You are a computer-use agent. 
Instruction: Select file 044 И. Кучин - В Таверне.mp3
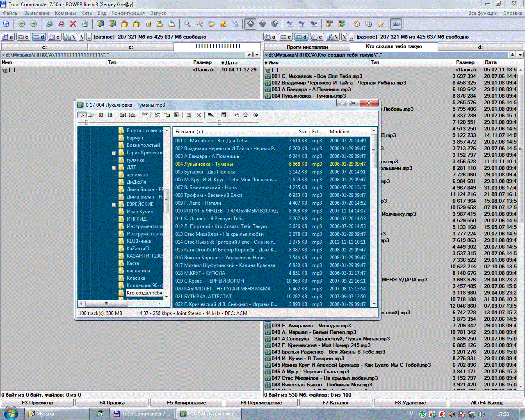pyautogui.click(x=308, y=358)
